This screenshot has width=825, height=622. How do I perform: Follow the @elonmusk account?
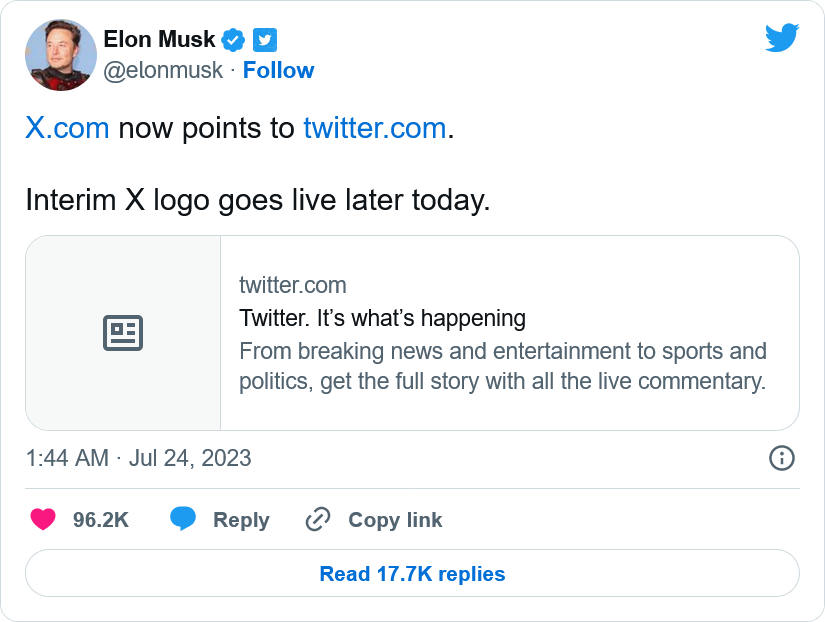coord(278,70)
